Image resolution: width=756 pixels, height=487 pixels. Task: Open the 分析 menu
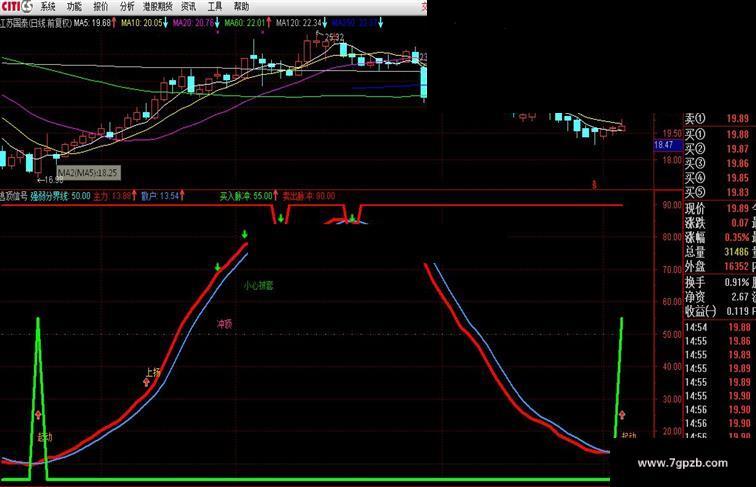tap(126, 7)
